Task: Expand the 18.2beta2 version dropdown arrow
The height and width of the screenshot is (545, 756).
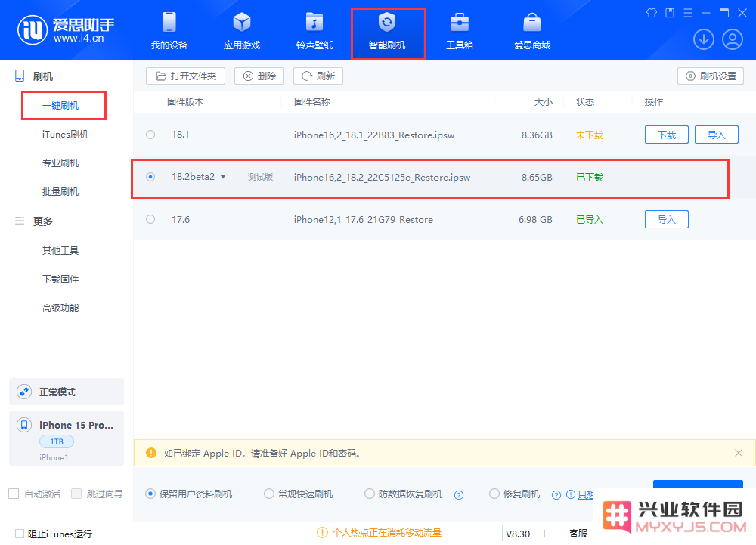Action: [x=223, y=177]
